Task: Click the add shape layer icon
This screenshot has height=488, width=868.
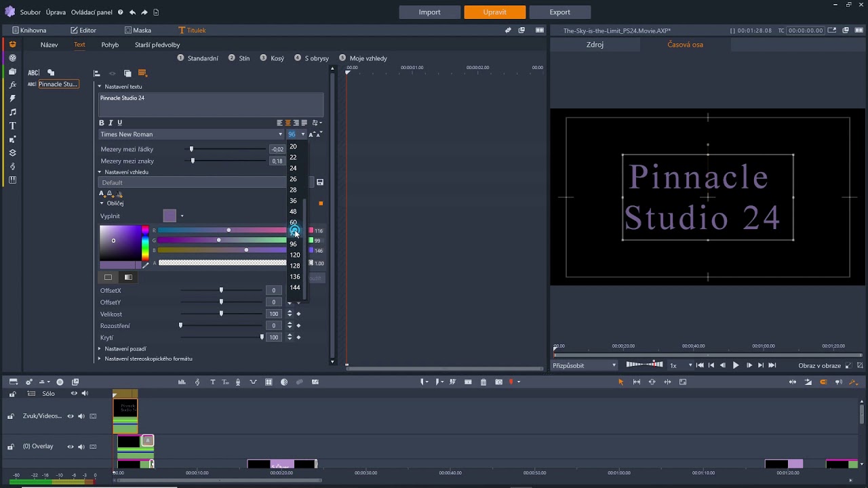Action: pos(51,73)
